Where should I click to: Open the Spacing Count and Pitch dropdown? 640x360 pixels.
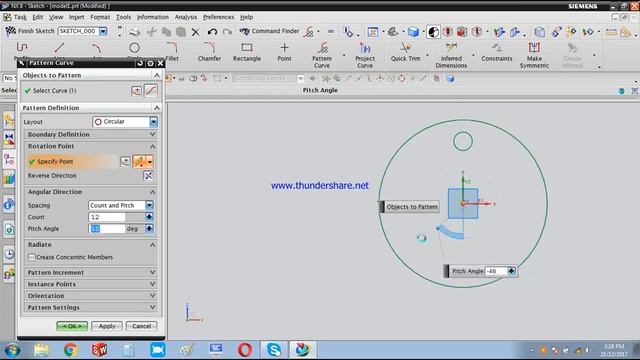pos(149,205)
